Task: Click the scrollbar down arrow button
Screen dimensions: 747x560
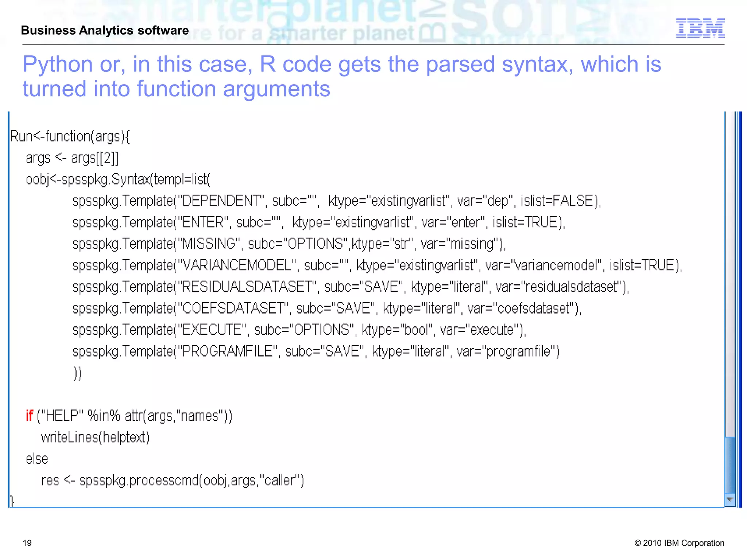Action: 730,499
